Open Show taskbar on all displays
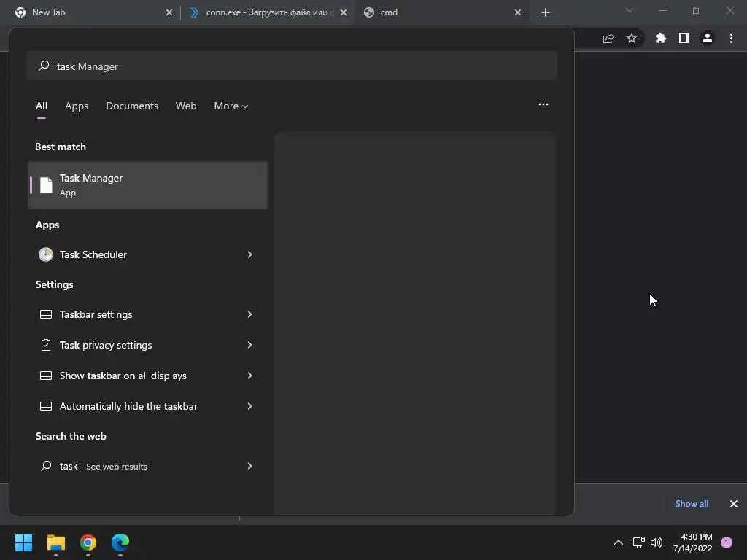This screenshot has width=747, height=560. [147, 376]
